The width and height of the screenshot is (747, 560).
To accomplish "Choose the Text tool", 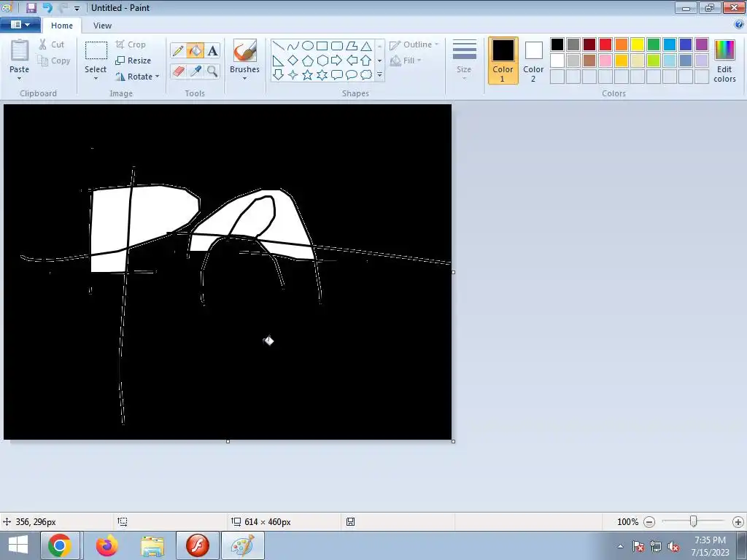I will click(212, 51).
